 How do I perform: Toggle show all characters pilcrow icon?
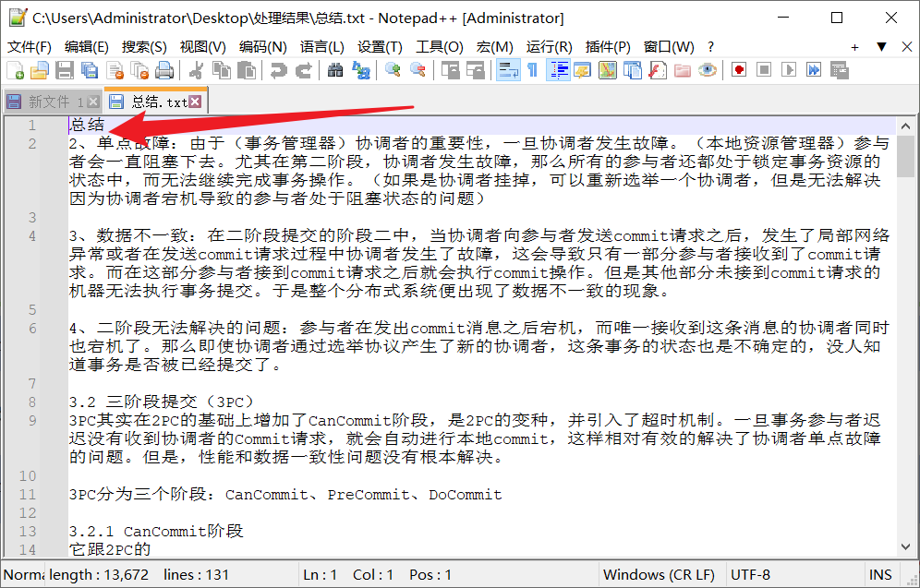coord(533,70)
